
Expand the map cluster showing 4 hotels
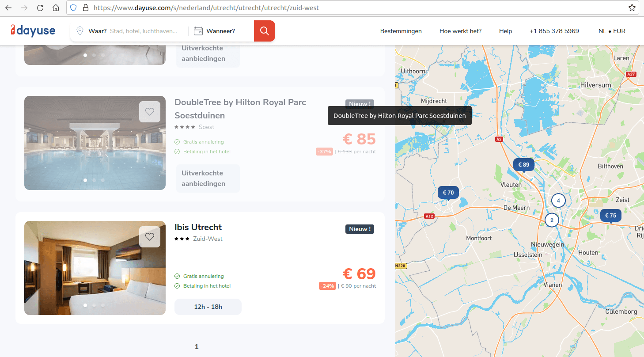[558, 201]
